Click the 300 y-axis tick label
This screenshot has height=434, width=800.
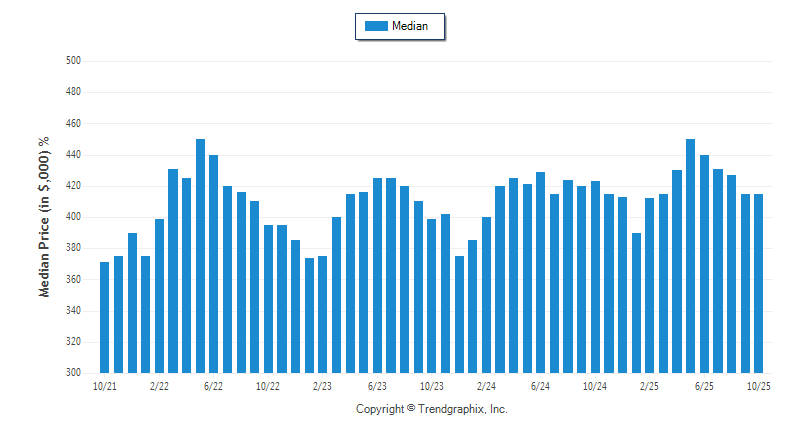pyautogui.click(x=73, y=372)
